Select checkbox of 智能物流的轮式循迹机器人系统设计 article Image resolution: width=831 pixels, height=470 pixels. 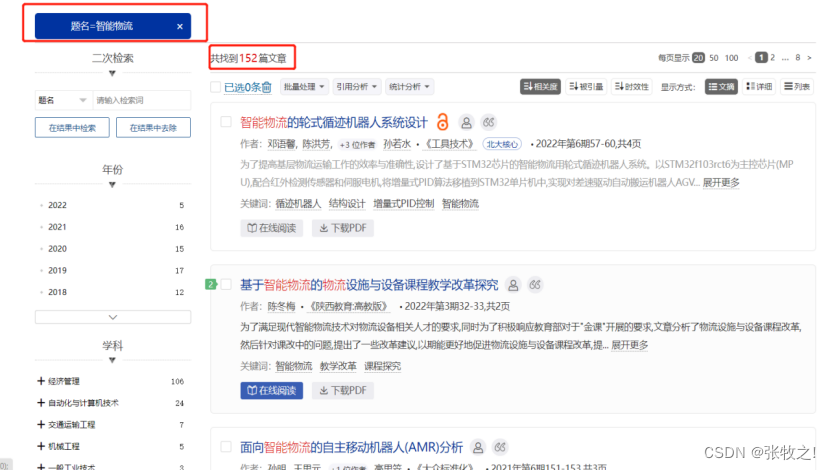coord(226,122)
